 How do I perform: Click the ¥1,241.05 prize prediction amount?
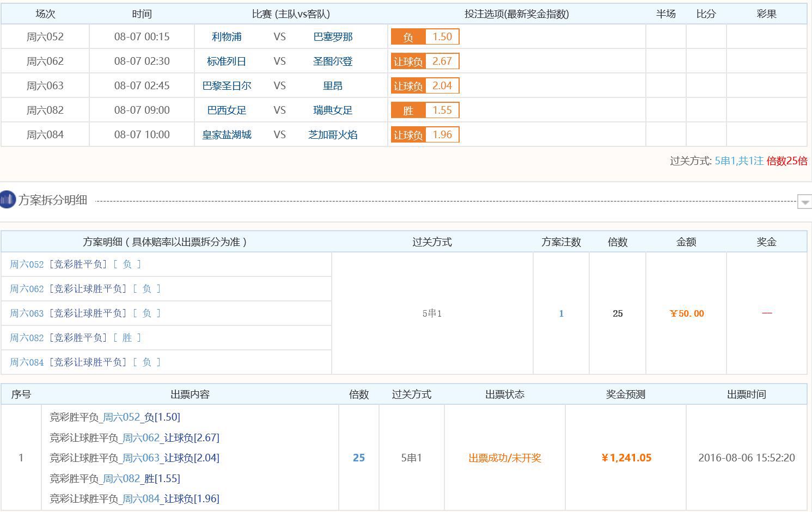tap(627, 458)
